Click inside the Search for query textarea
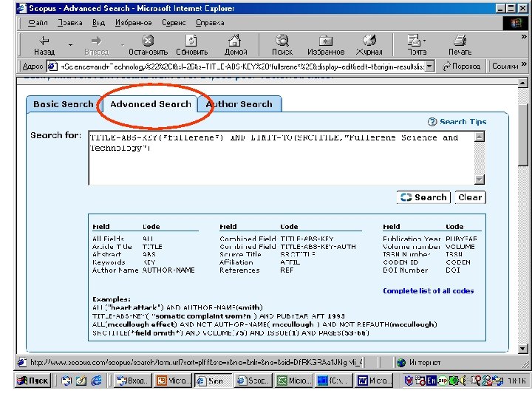This screenshot has height=399, width=532. [282, 158]
